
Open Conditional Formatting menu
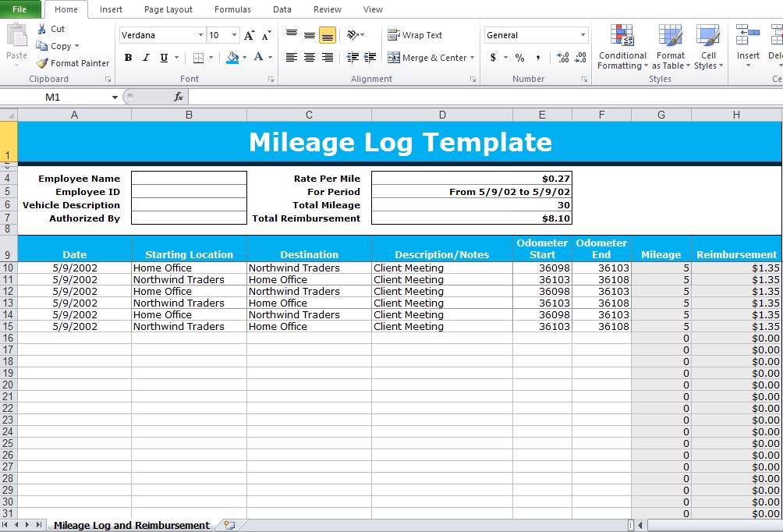[x=622, y=47]
